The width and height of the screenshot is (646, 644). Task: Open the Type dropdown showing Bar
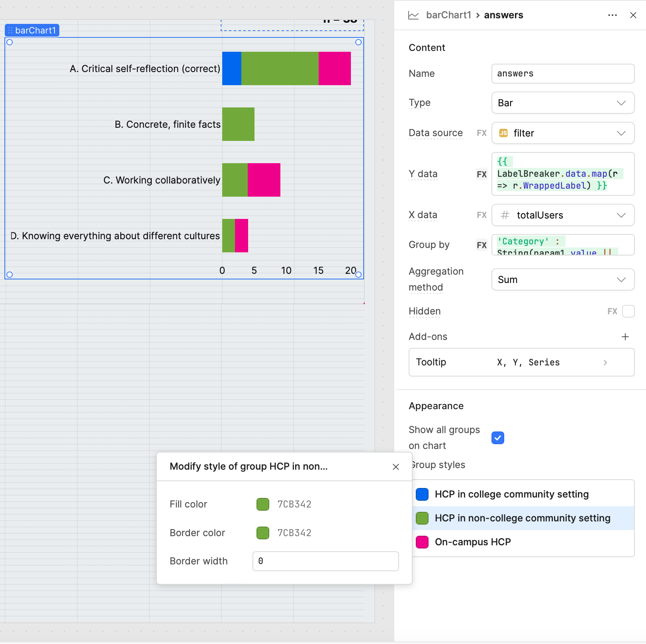[x=562, y=103]
